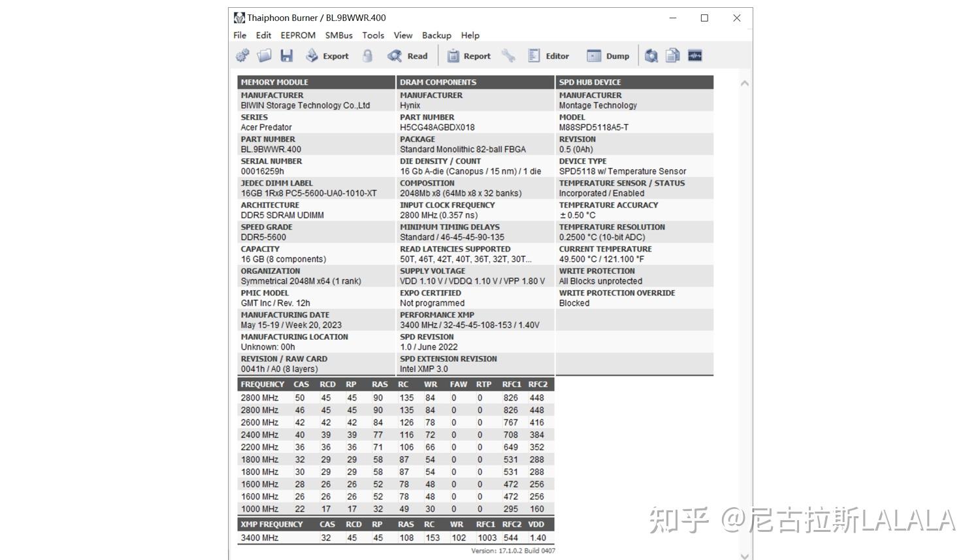Select PMIC model GMT Inc / Rev. 12h
The width and height of the screenshot is (980, 560).
pos(275,303)
